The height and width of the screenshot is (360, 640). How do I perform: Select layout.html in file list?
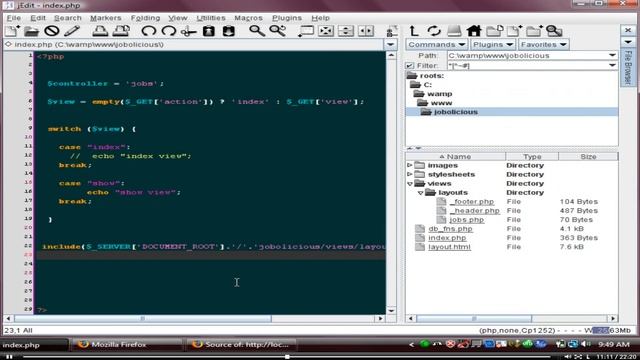(x=449, y=247)
